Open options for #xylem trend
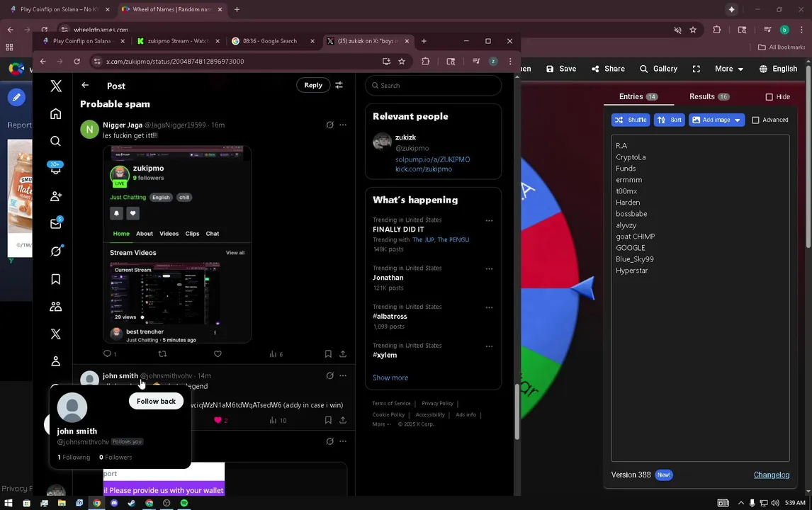812x510 pixels. (489, 346)
